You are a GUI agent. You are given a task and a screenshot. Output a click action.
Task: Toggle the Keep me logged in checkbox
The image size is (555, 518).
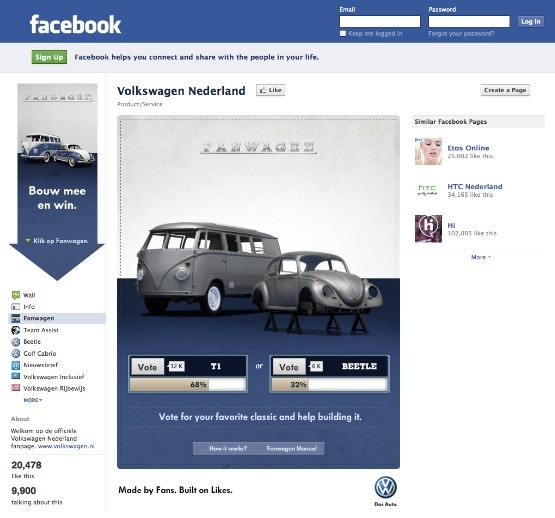[343, 34]
